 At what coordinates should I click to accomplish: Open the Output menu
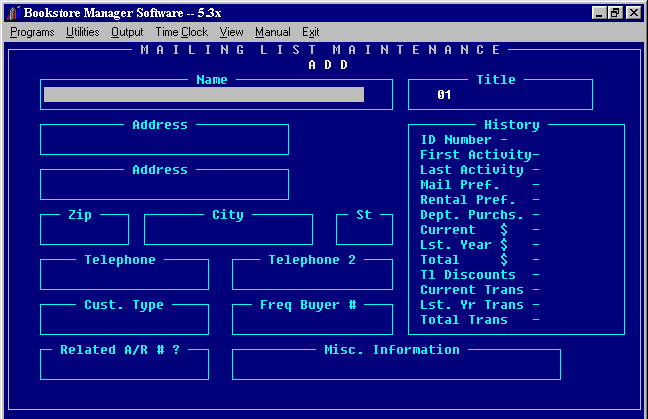[127, 32]
